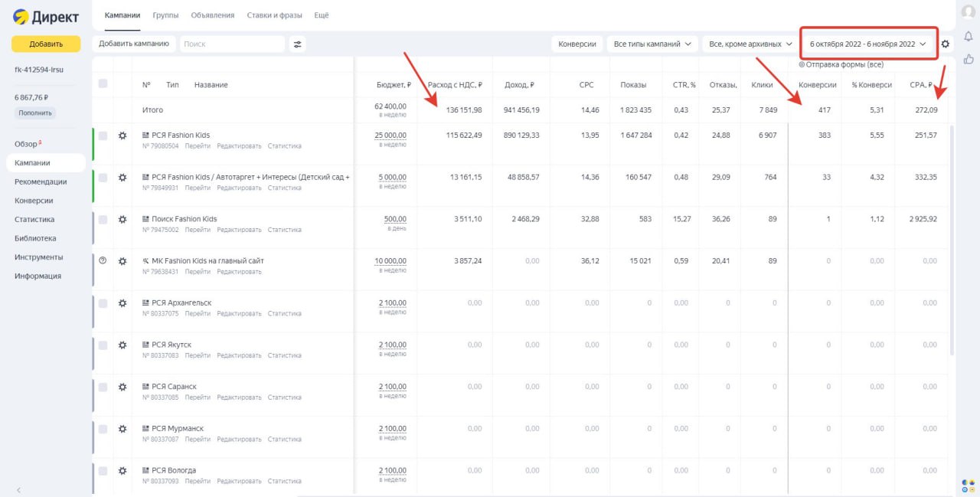Edit budget 500,00 of Поиск Fashion Kids
The image size is (980, 497).
coord(395,219)
